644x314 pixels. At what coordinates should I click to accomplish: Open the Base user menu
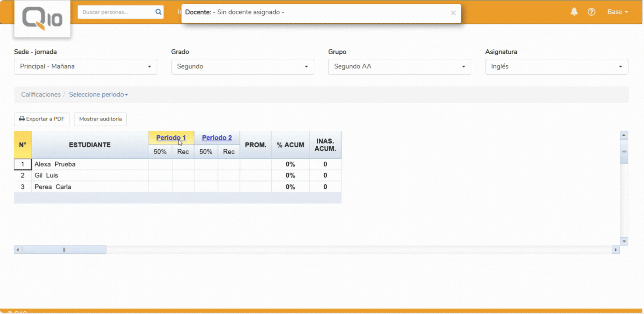coord(617,12)
